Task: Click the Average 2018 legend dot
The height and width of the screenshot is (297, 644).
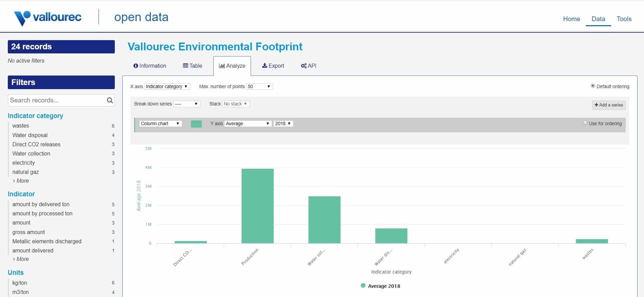Action: (x=363, y=286)
